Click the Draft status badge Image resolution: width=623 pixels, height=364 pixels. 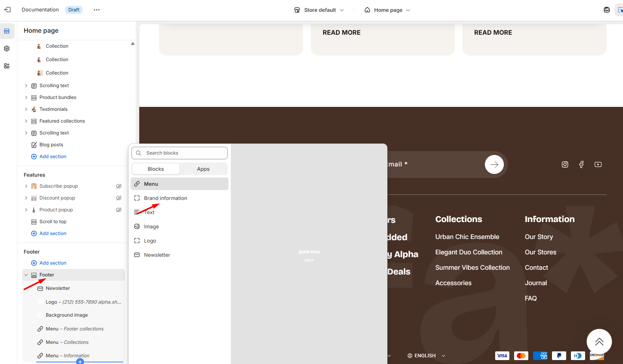click(x=74, y=10)
